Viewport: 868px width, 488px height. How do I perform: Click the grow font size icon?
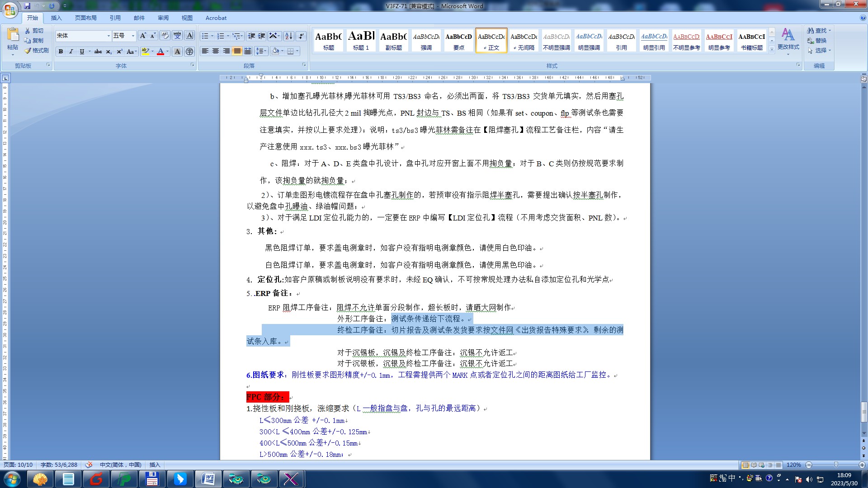(143, 36)
